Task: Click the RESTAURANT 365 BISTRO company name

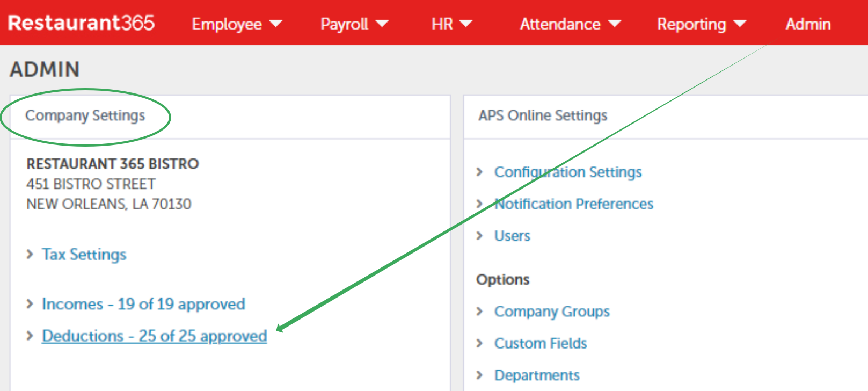Action: (x=113, y=164)
